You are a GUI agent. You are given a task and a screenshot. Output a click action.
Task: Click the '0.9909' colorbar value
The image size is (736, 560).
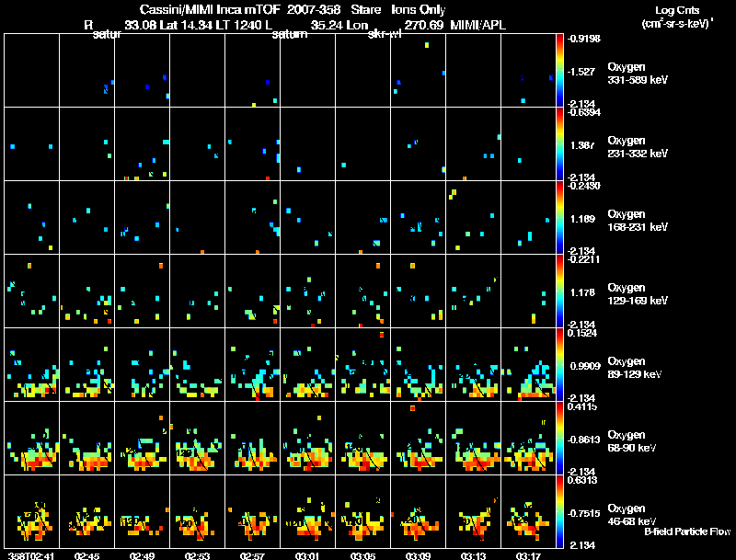coord(585,366)
